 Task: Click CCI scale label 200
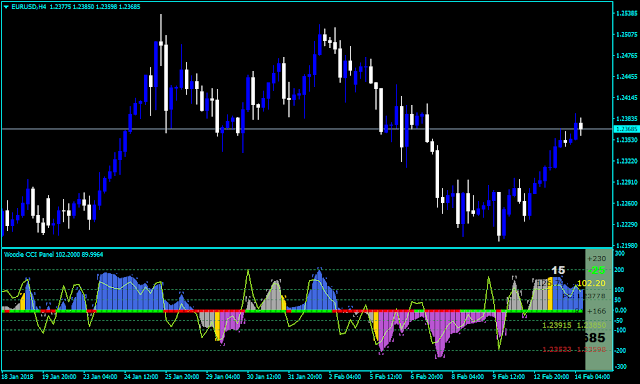pos(620,270)
